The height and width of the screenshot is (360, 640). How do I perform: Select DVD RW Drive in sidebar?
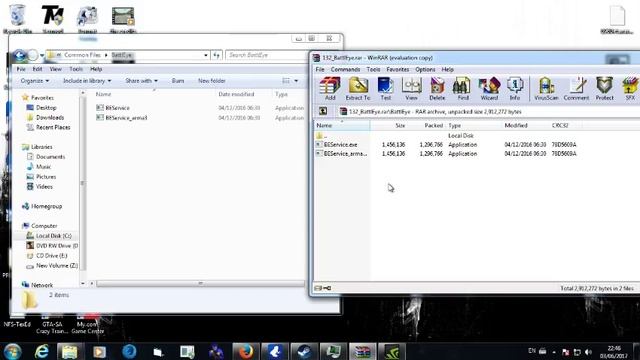point(52,246)
